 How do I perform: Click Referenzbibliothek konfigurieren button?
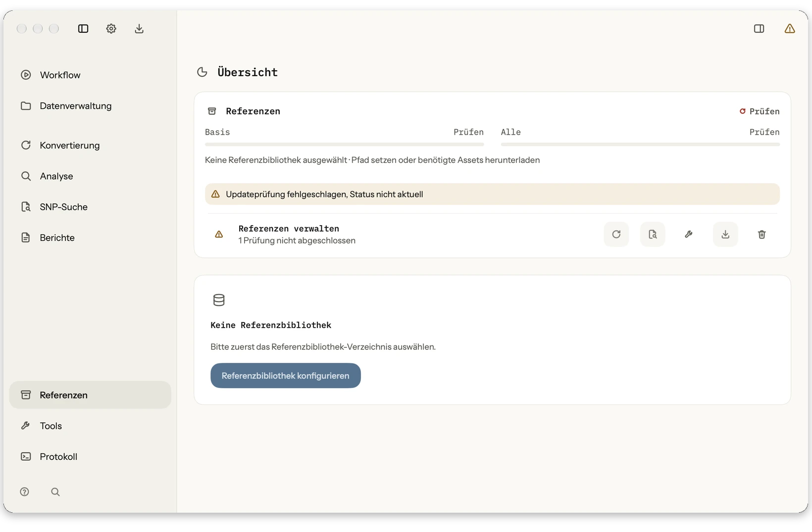point(286,376)
